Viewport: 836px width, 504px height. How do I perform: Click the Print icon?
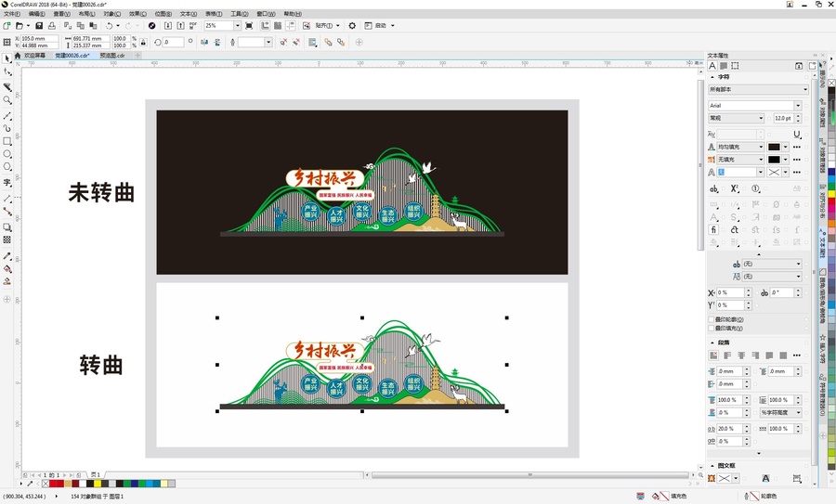point(52,26)
